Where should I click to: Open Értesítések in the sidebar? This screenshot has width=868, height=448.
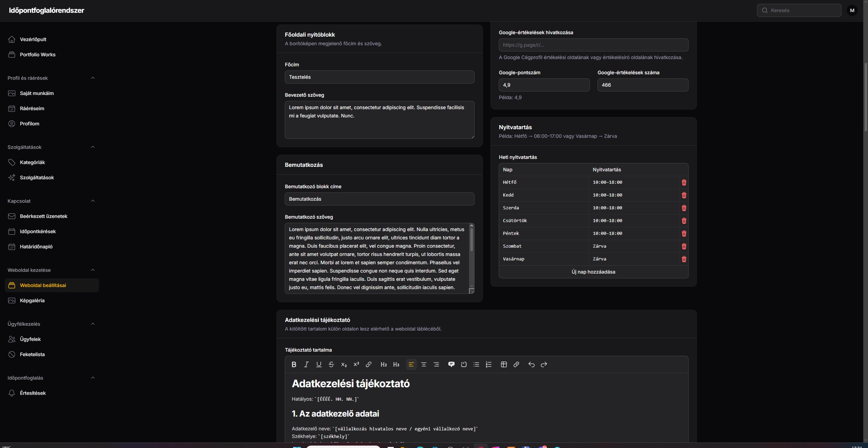click(x=52, y=393)
